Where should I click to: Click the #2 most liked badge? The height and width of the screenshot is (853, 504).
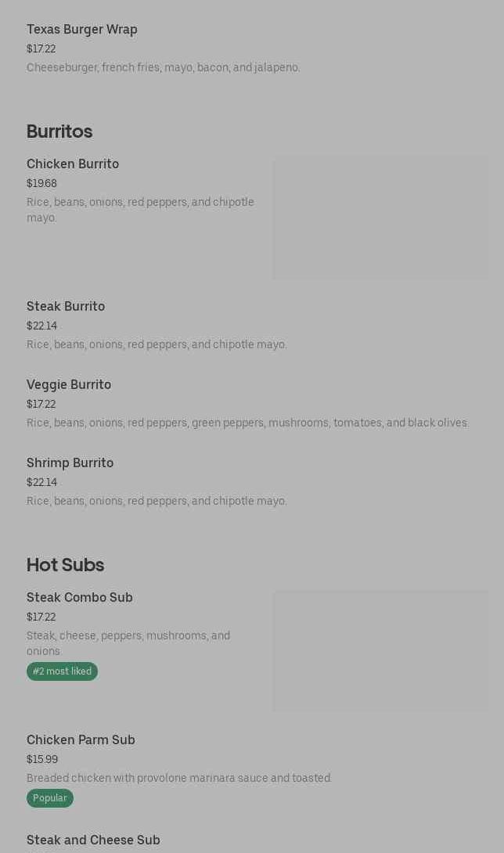click(x=62, y=671)
